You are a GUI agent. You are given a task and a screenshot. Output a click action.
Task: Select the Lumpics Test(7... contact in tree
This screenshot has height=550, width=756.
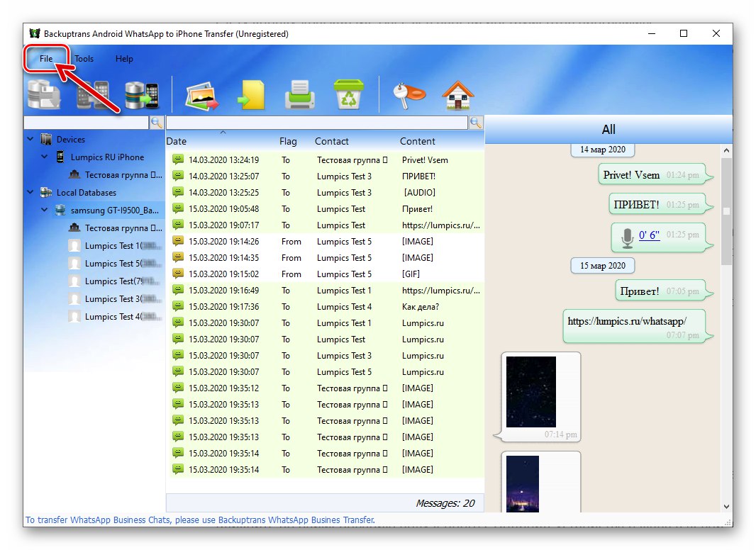tap(121, 281)
